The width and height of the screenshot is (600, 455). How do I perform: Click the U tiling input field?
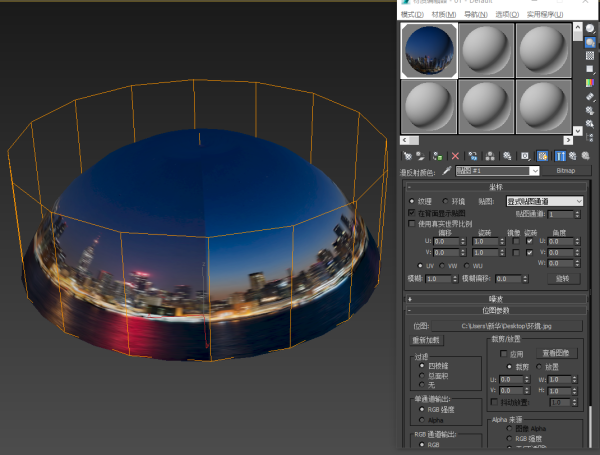pyautogui.click(x=485, y=241)
